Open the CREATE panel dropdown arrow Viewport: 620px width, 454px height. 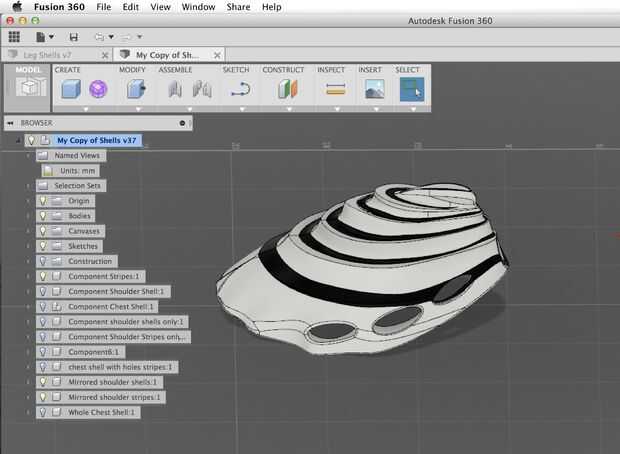pos(85,109)
